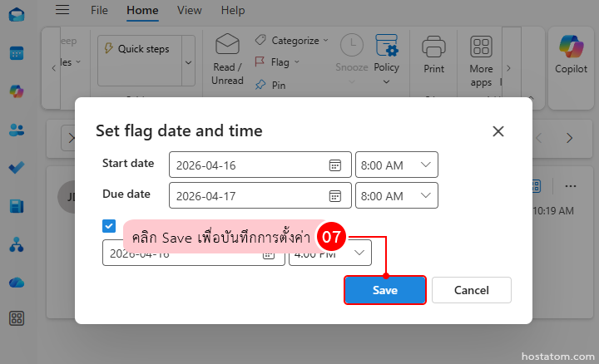Open the Policy ribbon button
599x364 pixels.
tap(386, 59)
